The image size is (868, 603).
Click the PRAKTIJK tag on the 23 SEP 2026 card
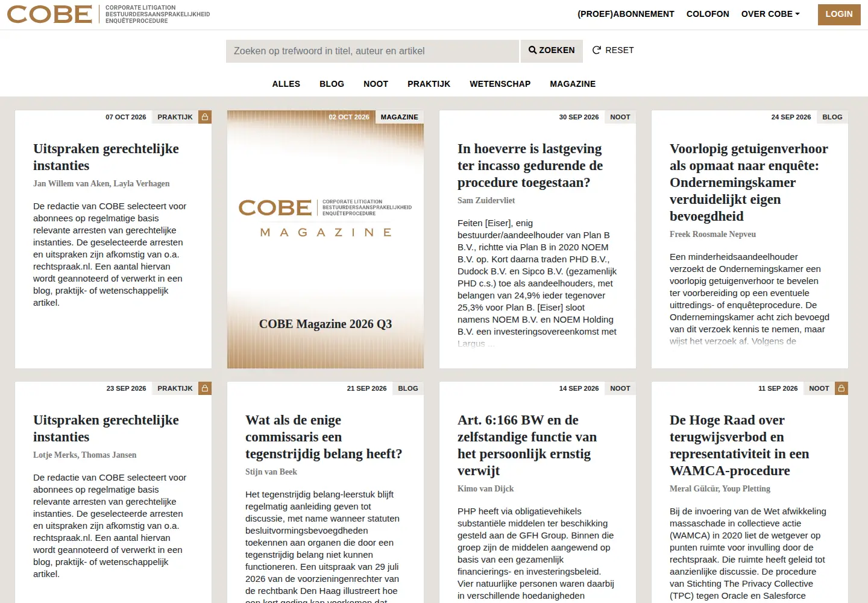175,388
